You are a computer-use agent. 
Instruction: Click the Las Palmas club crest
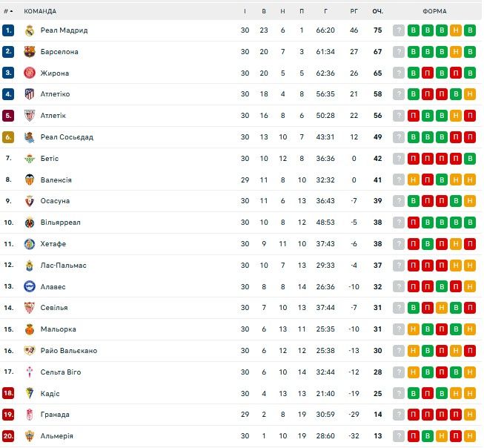pos(30,266)
